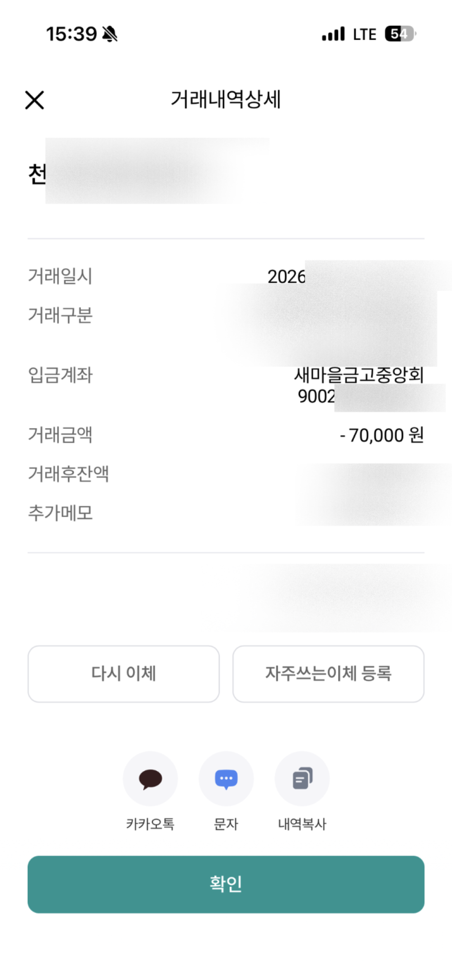Viewport: 452px width, 980px height.
Task: Tap the cellular signal bars icon
Action: coord(334,34)
